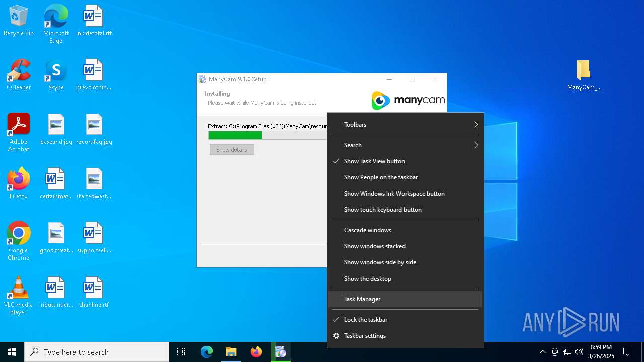Minimize the ManyCam Setup window
Viewport: 644px width, 362px height.
click(389, 79)
